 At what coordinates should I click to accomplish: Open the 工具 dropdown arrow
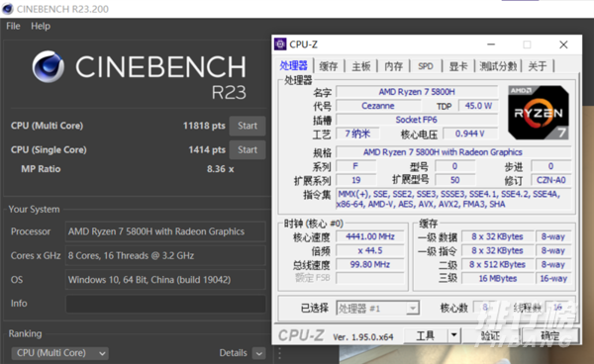(x=453, y=335)
